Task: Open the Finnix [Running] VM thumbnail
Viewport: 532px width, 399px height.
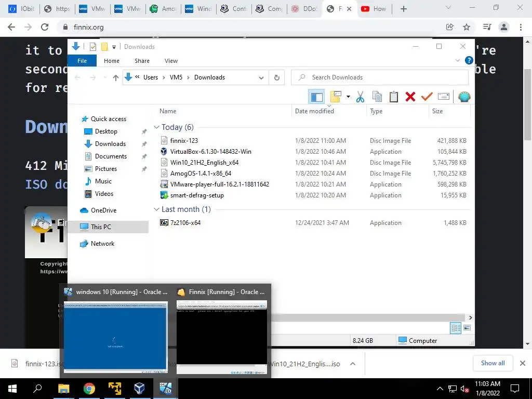Action: click(x=222, y=337)
